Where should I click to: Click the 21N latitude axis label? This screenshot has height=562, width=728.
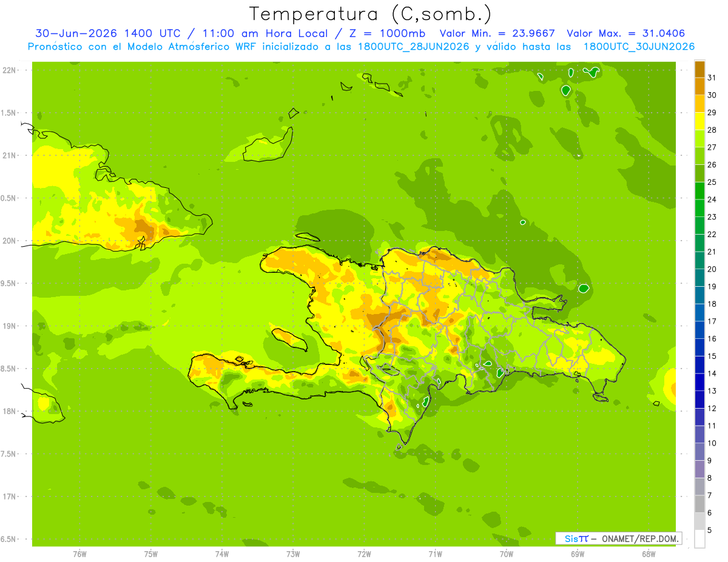tap(10, 155)
